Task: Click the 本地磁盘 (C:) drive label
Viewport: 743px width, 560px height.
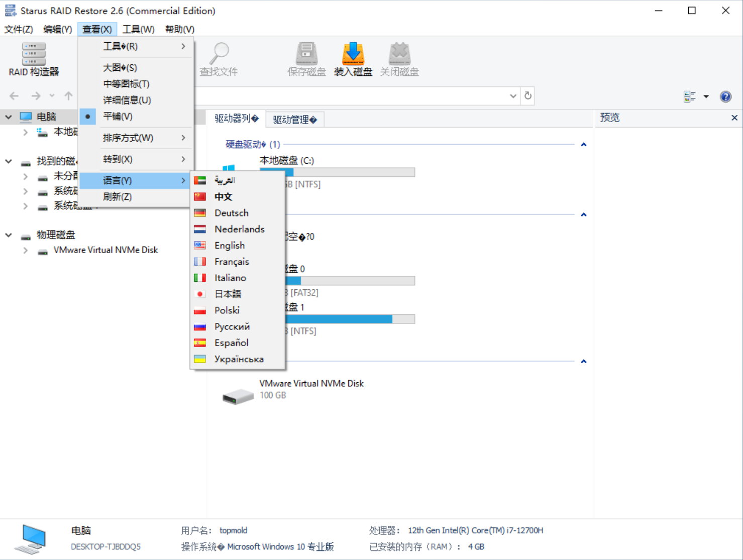Action: (x=287, y=161)
